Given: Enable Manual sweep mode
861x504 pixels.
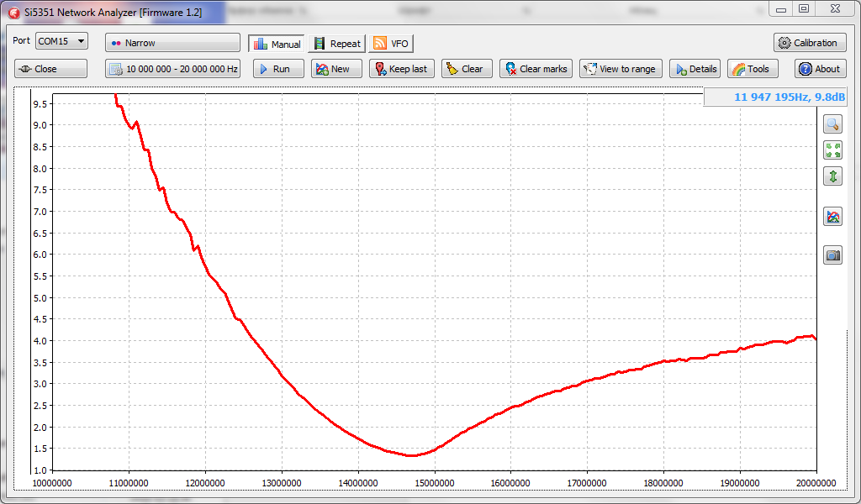Looking at the screenshot, I should click(x=276, y=44).
